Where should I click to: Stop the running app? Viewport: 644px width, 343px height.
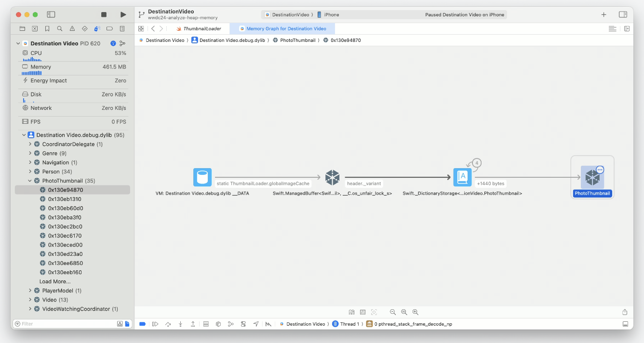104,15
